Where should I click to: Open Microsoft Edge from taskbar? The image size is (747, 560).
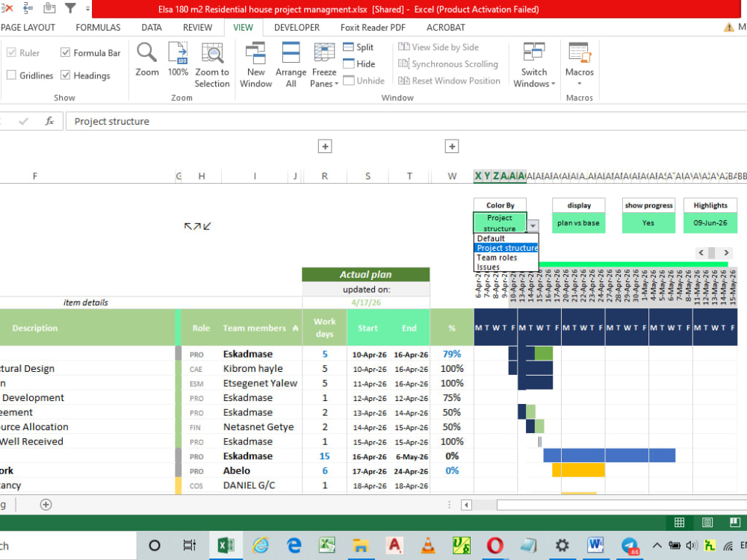coord(294,545)
